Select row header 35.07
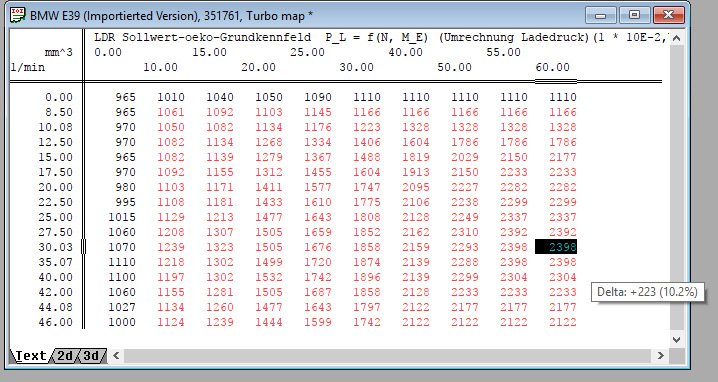Screen dimensions: 718x382 coord(55,262)
